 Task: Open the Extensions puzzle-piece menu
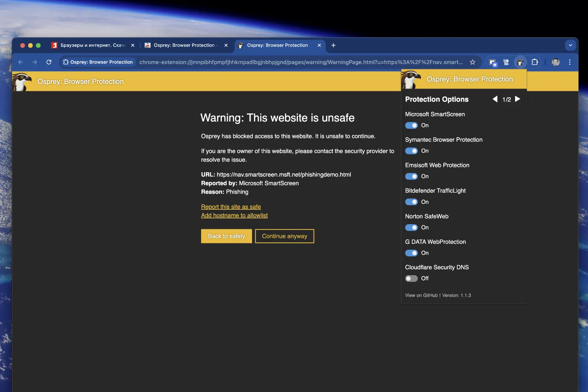pos(535,62)
